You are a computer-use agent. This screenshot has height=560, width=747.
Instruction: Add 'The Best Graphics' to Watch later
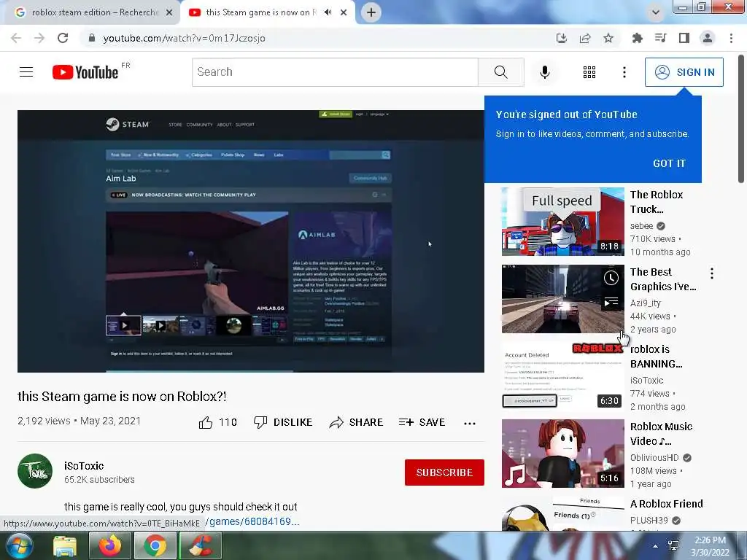[x=611, y=278]
